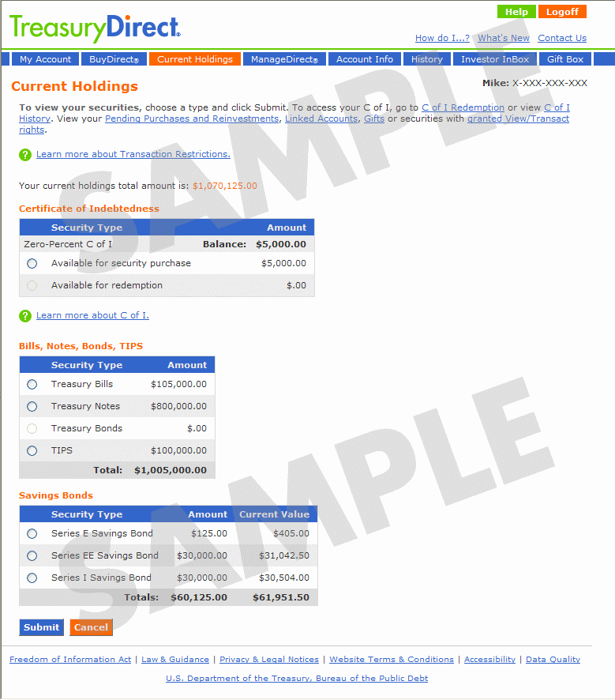Select the Treasury Bills radio button
Viewport: 615px width, 700px height.
click(x=32, y=385)
